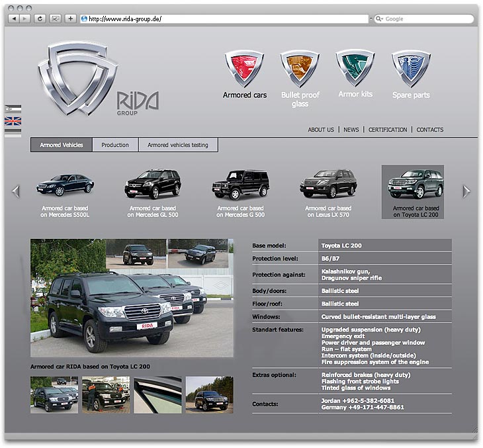Select the Toyota LC 200 car image
Screen dimensions: 483x448
416,184
